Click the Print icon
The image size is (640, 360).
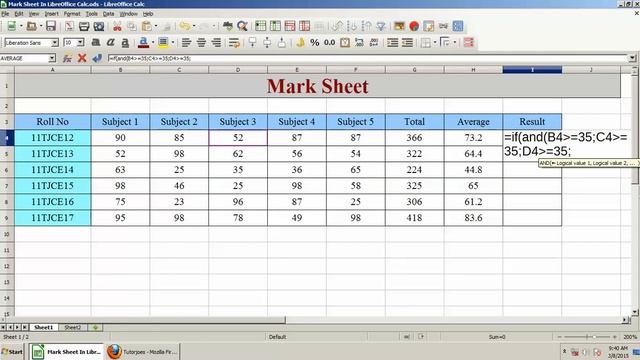[x=84, y=27]
